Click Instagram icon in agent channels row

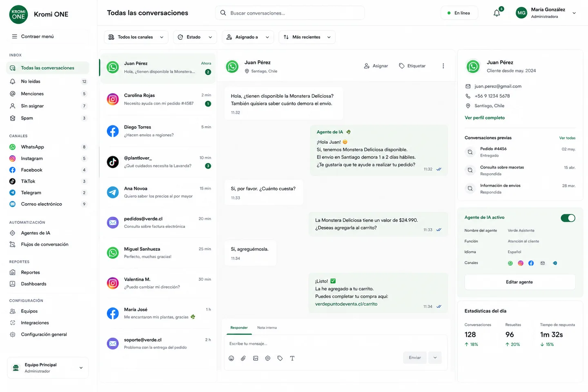pos(521,263)
